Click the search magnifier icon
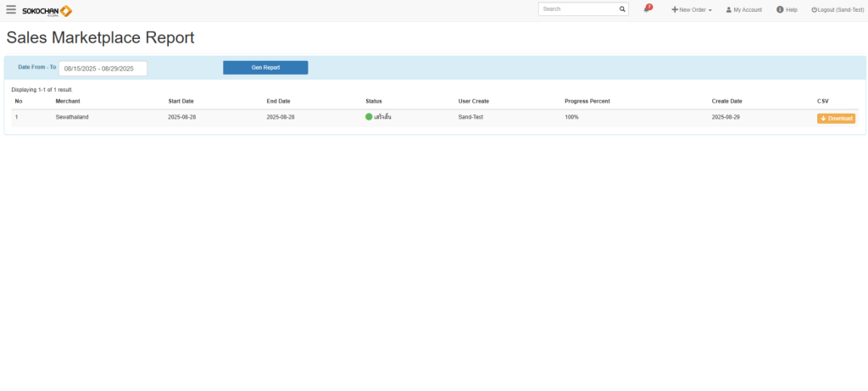Viewport: 868px width, 391px height. pyautogui.click(x=622, y=9)
